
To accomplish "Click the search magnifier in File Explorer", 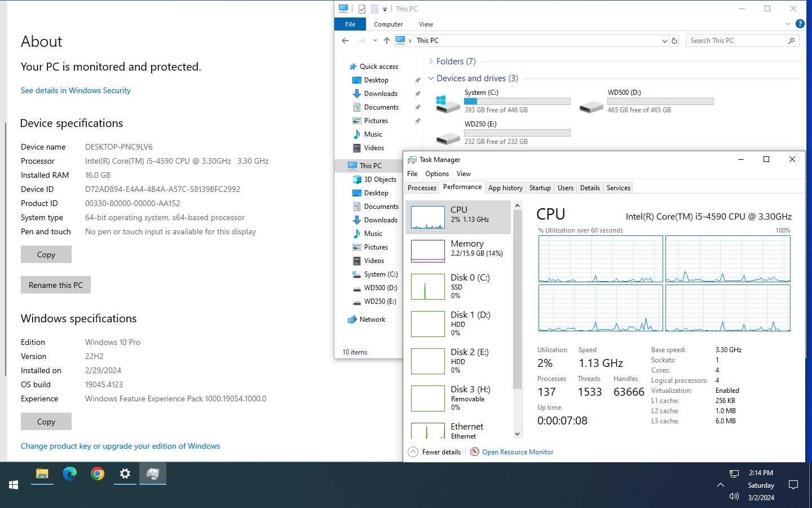I will coord(791,41).
